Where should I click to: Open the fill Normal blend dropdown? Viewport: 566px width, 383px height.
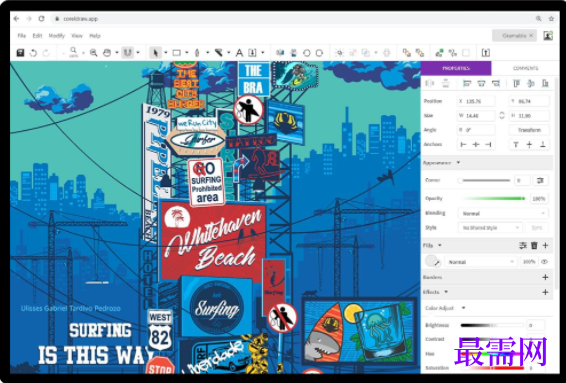pos(481,262)
